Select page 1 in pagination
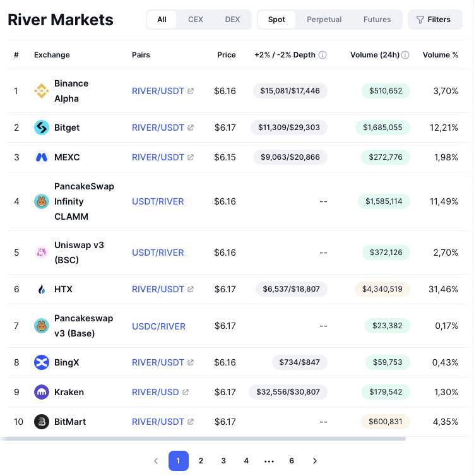 pyautogui.click(x=179, y=461)
